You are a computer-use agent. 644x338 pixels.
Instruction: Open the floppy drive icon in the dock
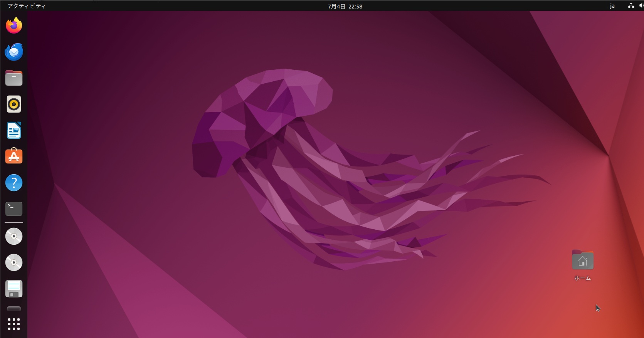pyautogui.click(x=14, y=289)
